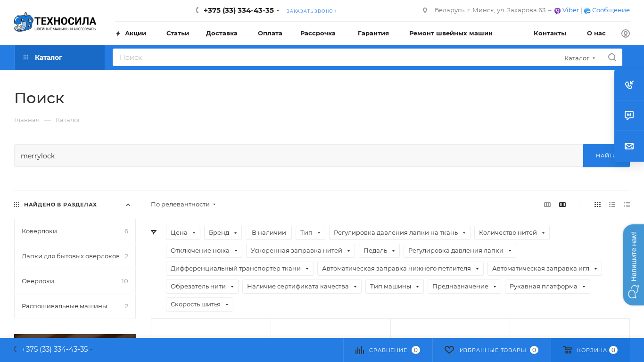Click the shopping cart icon
The image size is (644, 362).
click(x=567, y=350)
